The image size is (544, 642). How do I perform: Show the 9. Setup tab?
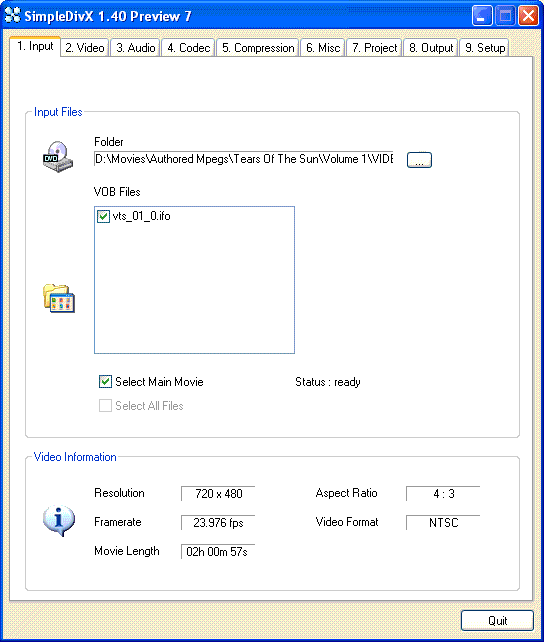coord(485,48)
